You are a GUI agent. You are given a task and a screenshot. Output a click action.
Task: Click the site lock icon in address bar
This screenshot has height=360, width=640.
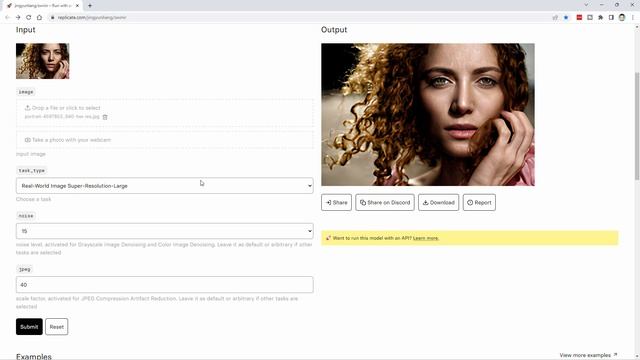tap(52, 18)
